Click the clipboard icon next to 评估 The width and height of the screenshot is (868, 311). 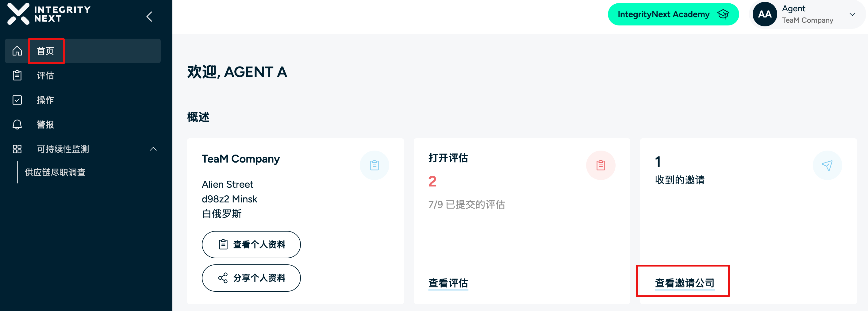[x=17, y=75]
